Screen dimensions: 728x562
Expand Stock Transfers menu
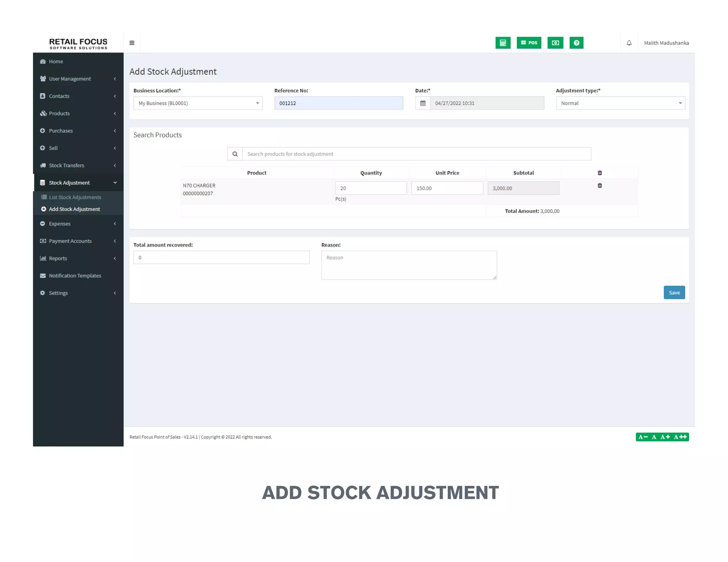78,166
